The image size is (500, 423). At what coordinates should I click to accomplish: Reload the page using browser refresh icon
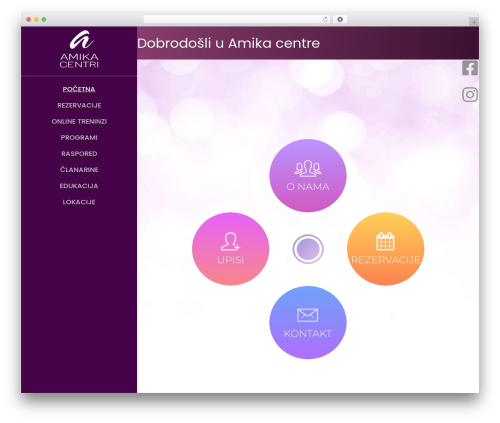(x=325, y=19)
